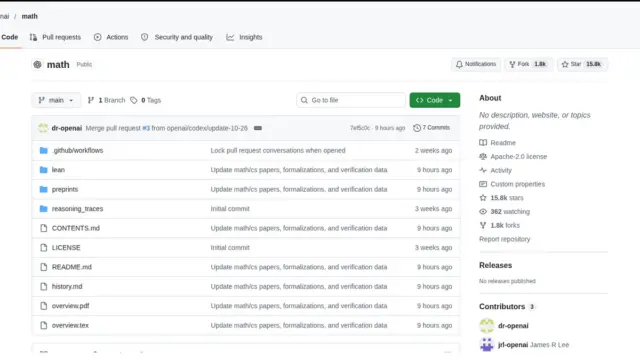
Task: Click the Apache-2.0 license scale icon
Action: 483,156
